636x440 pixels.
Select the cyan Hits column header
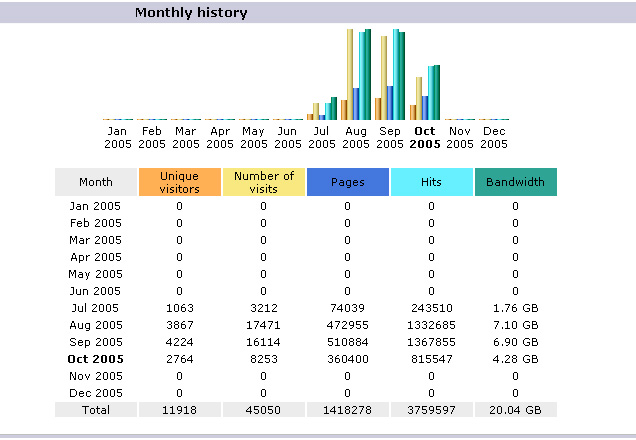pyautogui.click(x=431, y=182)
